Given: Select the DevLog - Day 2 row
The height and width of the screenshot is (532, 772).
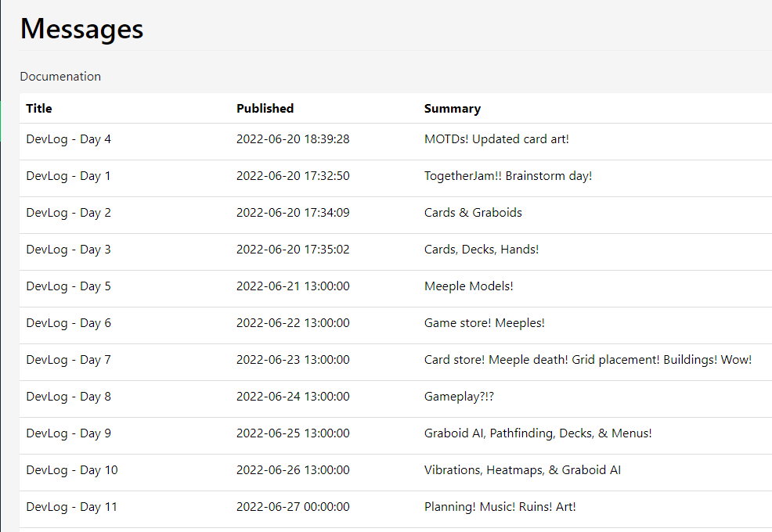Looking at the screenshot, I should 69,213.
